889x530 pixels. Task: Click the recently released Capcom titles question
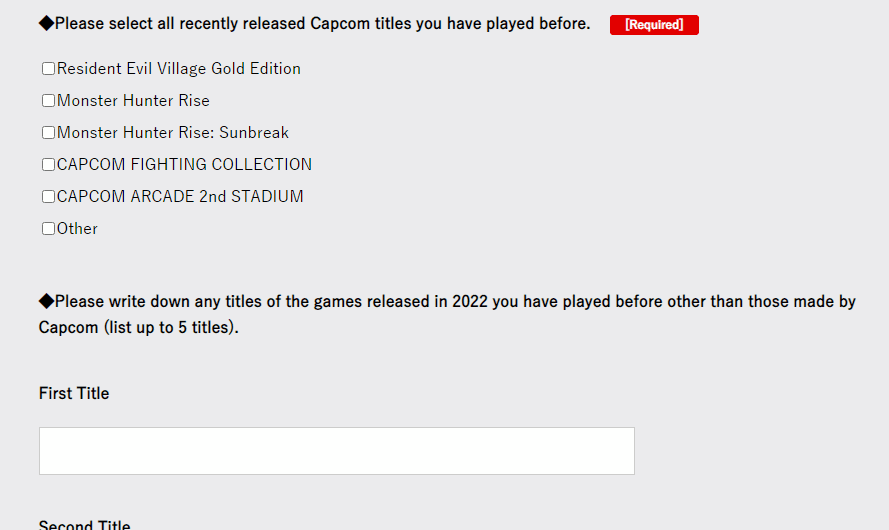coord(323,24)
